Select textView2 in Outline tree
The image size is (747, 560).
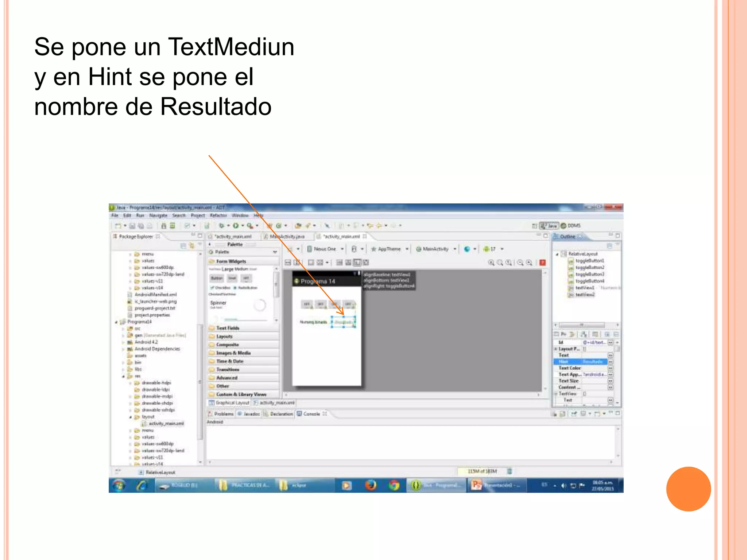582,295
